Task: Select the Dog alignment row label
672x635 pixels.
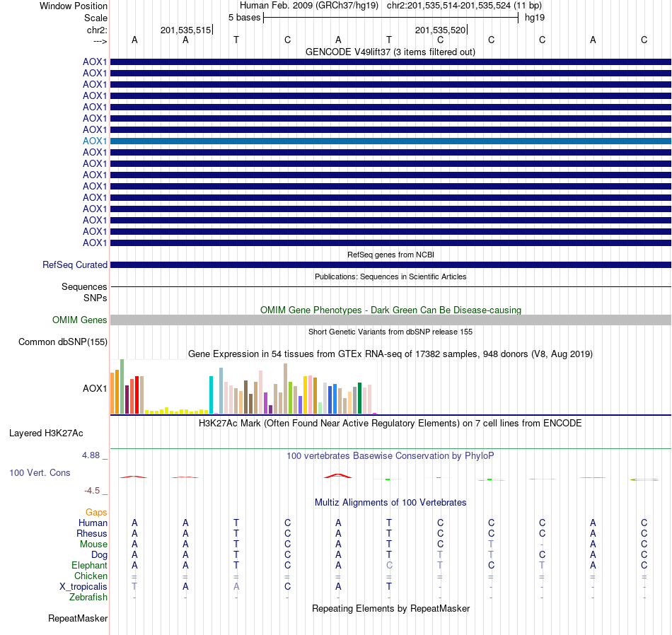Action: [99, 555]
